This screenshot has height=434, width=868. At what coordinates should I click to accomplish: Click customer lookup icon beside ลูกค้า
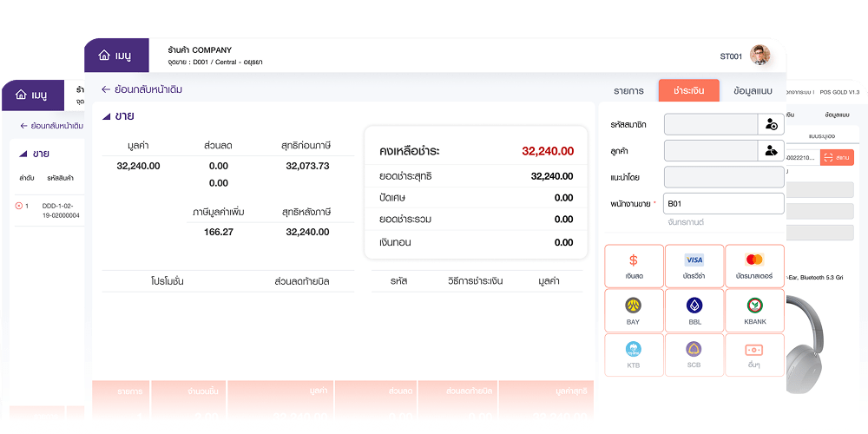[771, 151]
